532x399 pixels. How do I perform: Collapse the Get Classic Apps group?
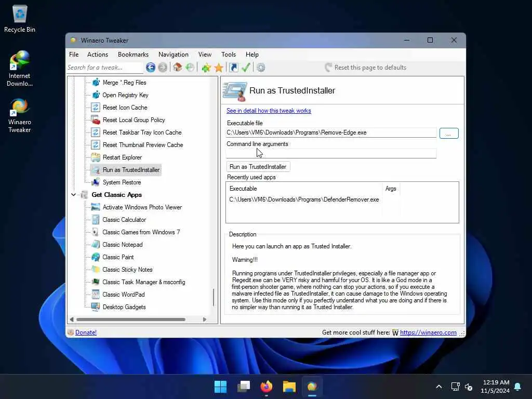point(74,195)
